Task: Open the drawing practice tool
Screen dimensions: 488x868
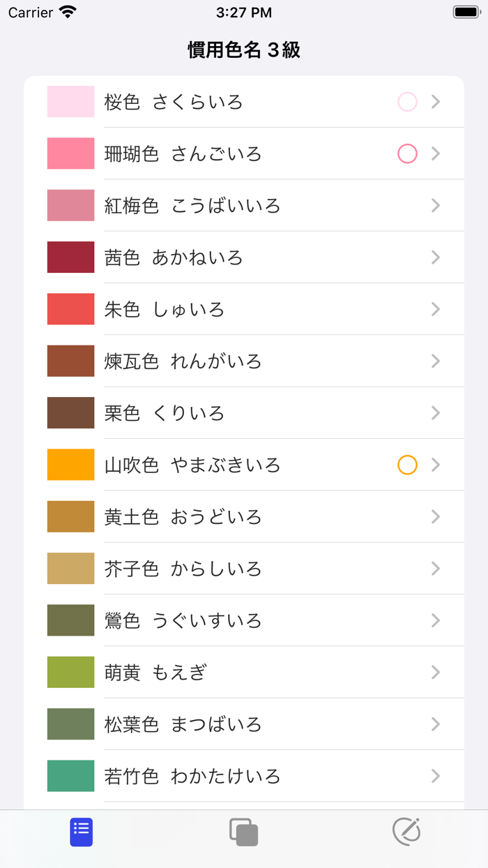Action: [406, 832]
